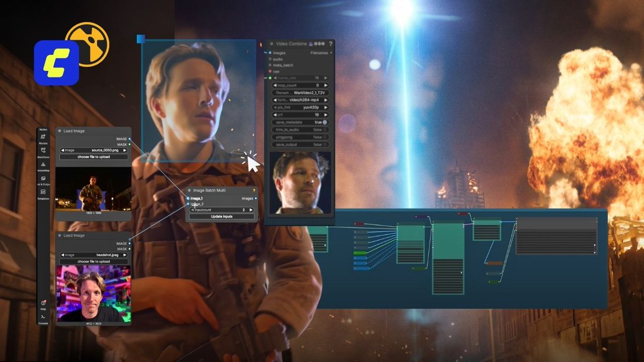Viewport: 644px width, 362px height.
Task: Open the Workflows sidebar panel
Action: (x=43, y=153)
